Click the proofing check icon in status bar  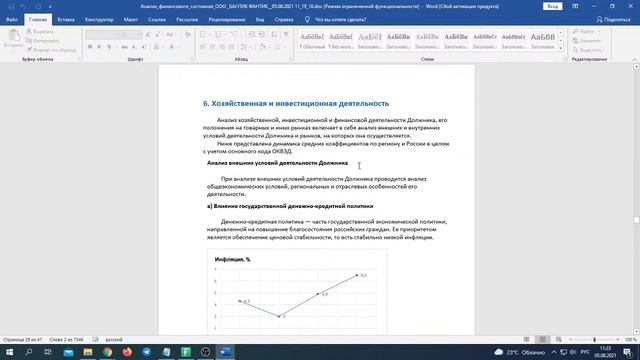pos(96,340)
